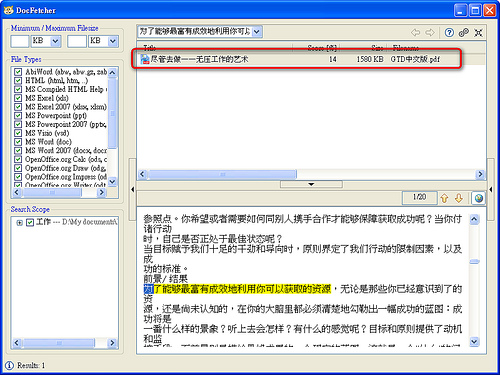
Task: Toggle MS Word (doc) checkbox
Action: pos(18,142)
